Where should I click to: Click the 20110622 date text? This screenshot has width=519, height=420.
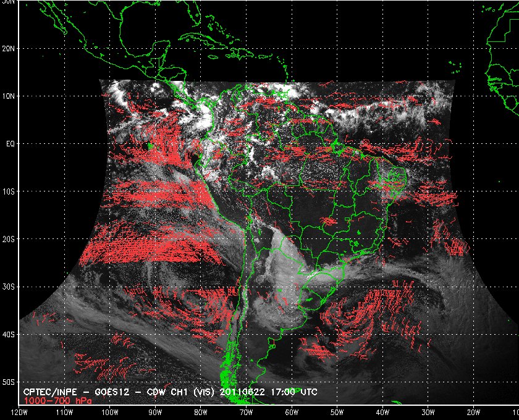point(242,392)
